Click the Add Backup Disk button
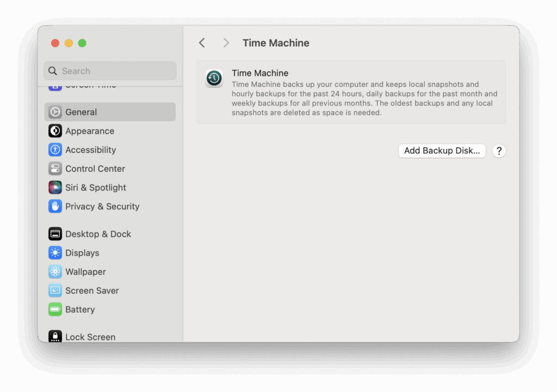This screenshot has height=392, width=557. [x=442, y=151]
